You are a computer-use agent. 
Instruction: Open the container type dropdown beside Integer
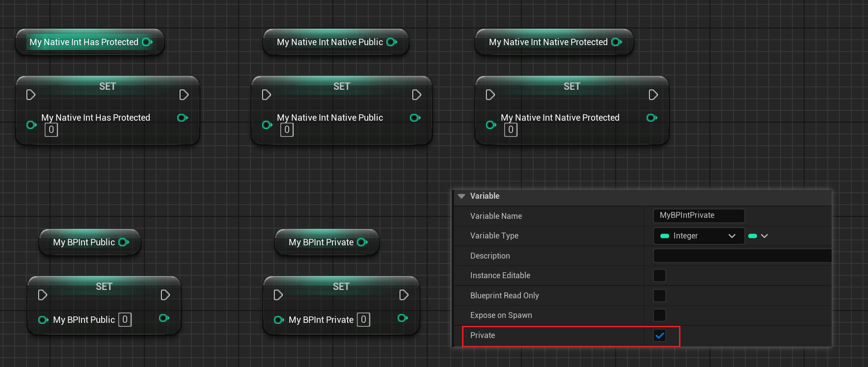(x=758, y=236)
